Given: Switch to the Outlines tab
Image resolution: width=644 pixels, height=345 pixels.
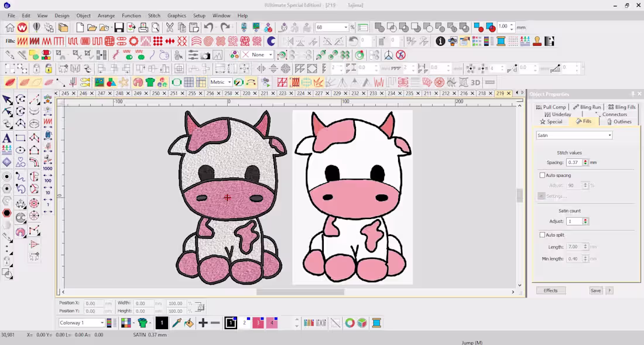Looking at the screenshot, I should point(619,122).
